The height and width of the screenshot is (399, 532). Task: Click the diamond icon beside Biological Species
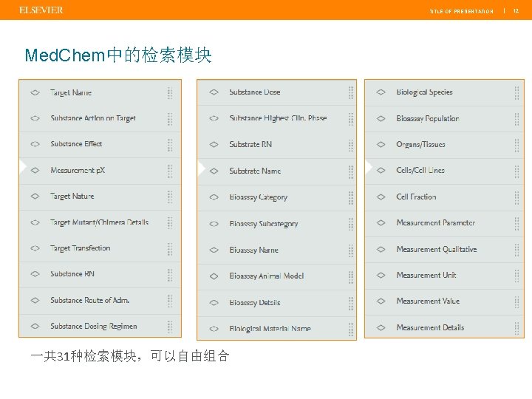tap(381, 92)
